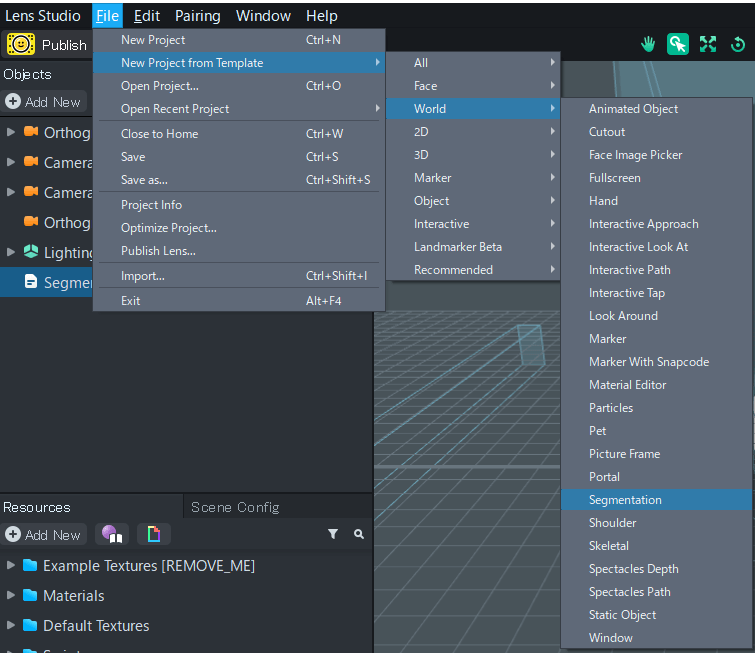Click Add New in Objects panel

coord(43,102)
